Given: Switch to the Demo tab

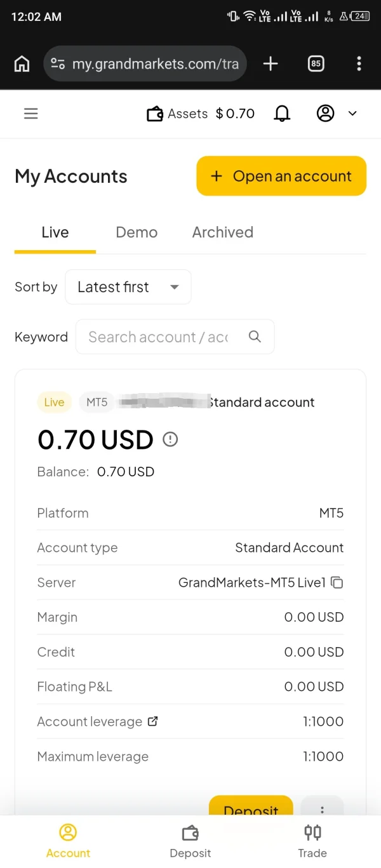Looking at the screenshot, I should pyautogui.click(x=137, y=232).
